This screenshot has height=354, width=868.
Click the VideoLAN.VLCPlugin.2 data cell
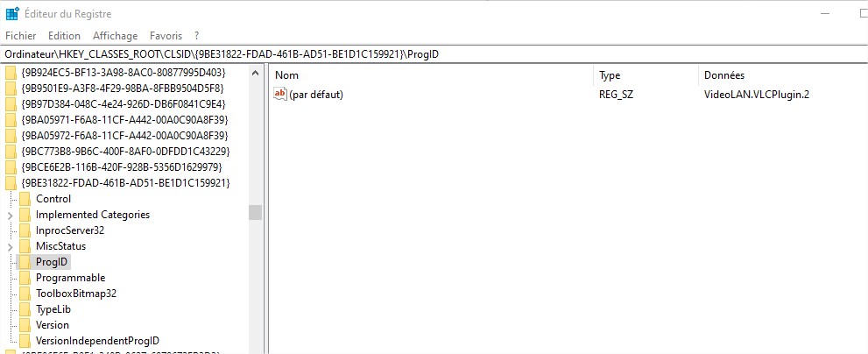pos(757,95)
